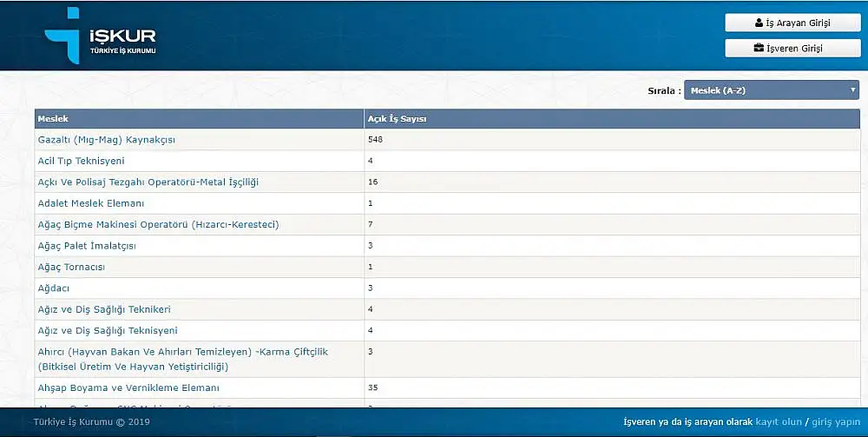This screenshot has width=868, height=437.
Task: Open Ağaç Biçme Makinesi Operatörü link
Action: pos(158,224)
